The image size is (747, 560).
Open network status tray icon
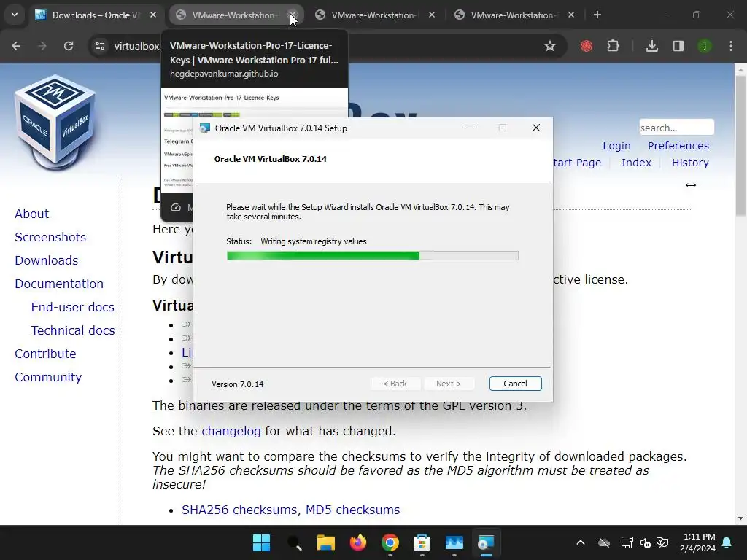coord(627,542)
